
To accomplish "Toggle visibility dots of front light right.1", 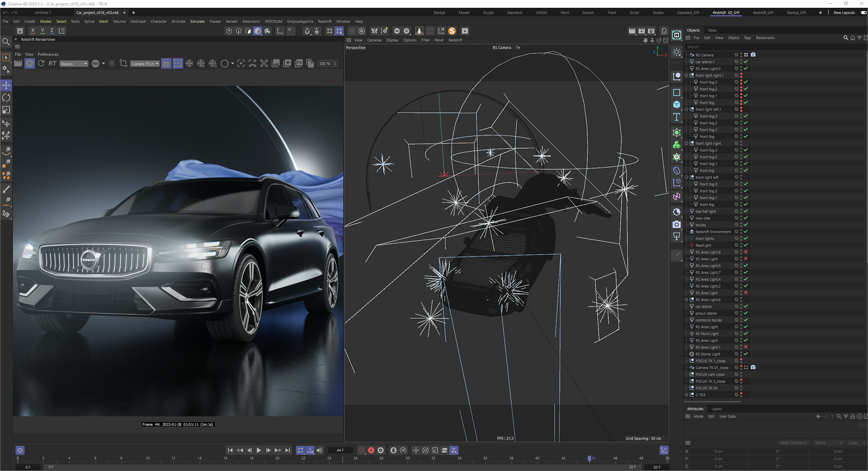I will (741, 75).
